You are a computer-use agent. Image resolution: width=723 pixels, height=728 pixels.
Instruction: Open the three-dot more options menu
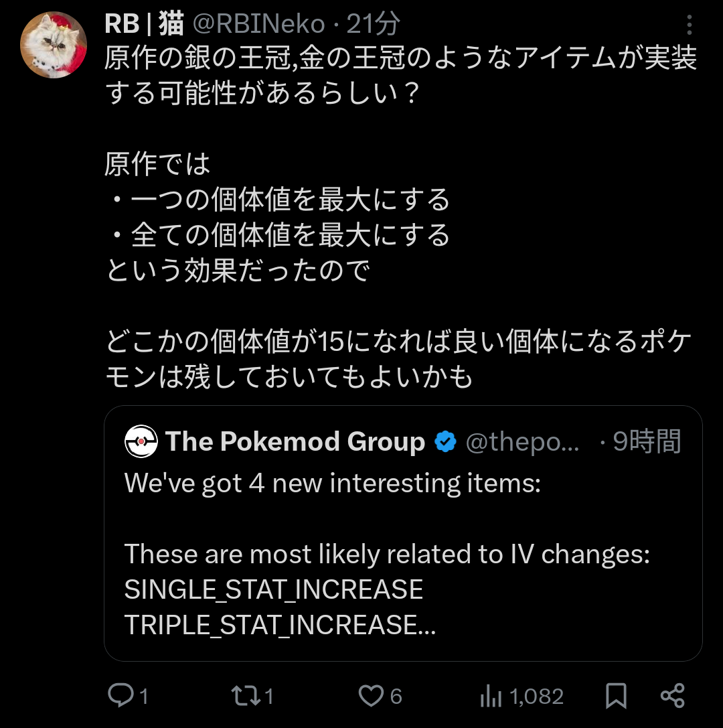coord(689,25)
